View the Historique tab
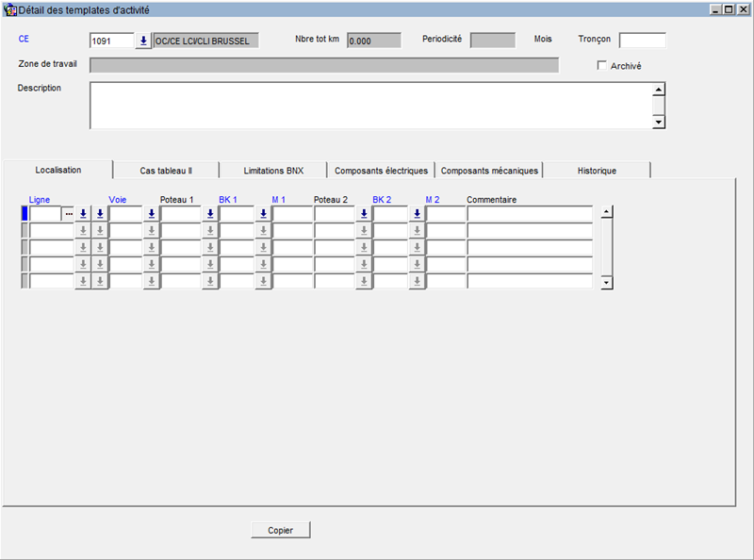Image resolution: width=754 pixels, height=560 pixels. [597, 171]
